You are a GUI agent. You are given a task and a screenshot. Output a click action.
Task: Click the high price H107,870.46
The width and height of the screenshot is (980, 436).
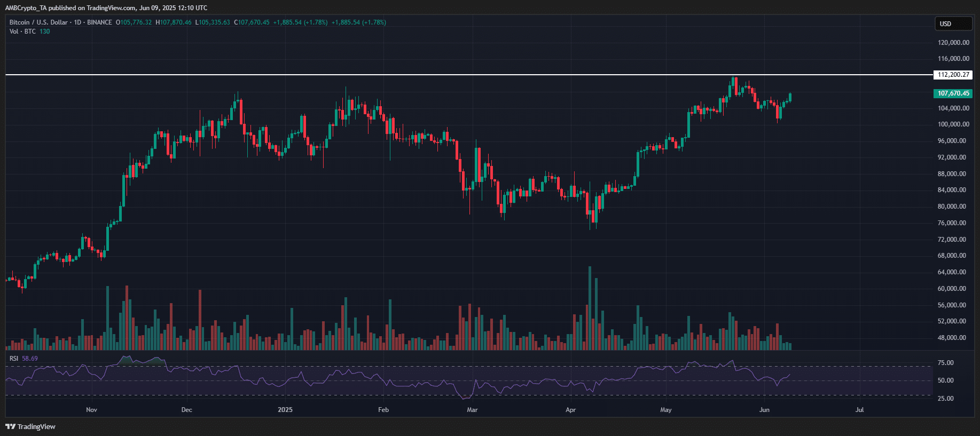(174, 22)
